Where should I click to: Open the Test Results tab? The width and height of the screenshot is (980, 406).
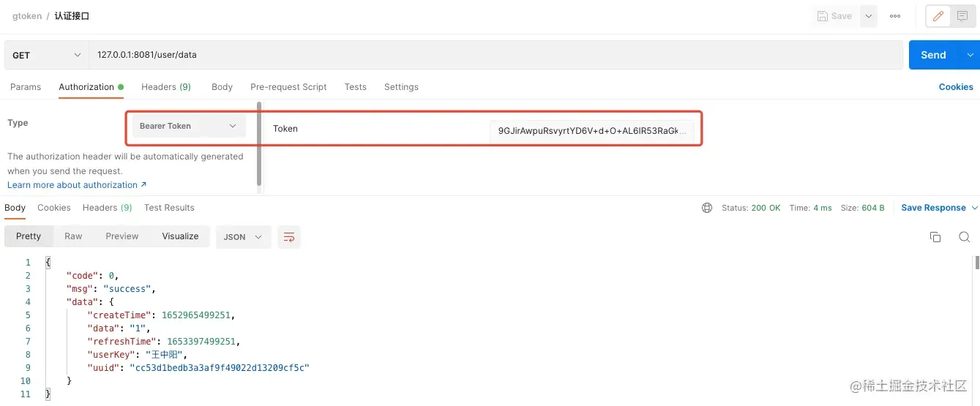pyautogui.click(x=169, y=208)
